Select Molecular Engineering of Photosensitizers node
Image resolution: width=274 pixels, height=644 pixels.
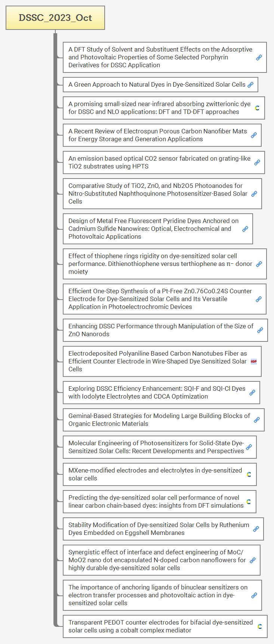point(156,447)
